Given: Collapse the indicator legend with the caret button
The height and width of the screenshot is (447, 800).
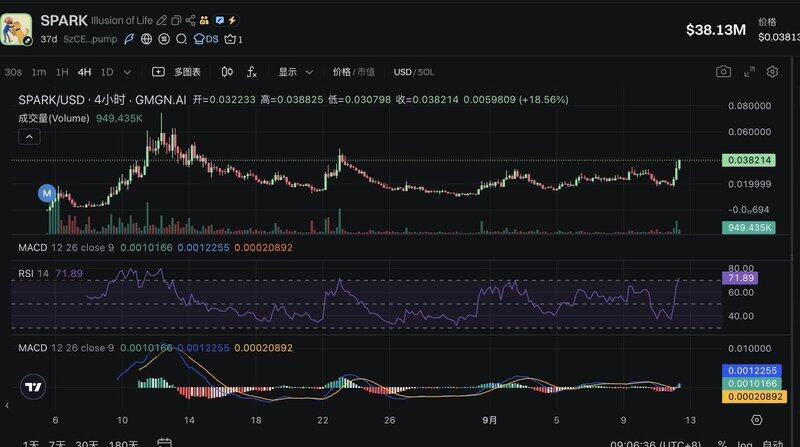Looking at the screenshot, I should [x=29, y=137].
